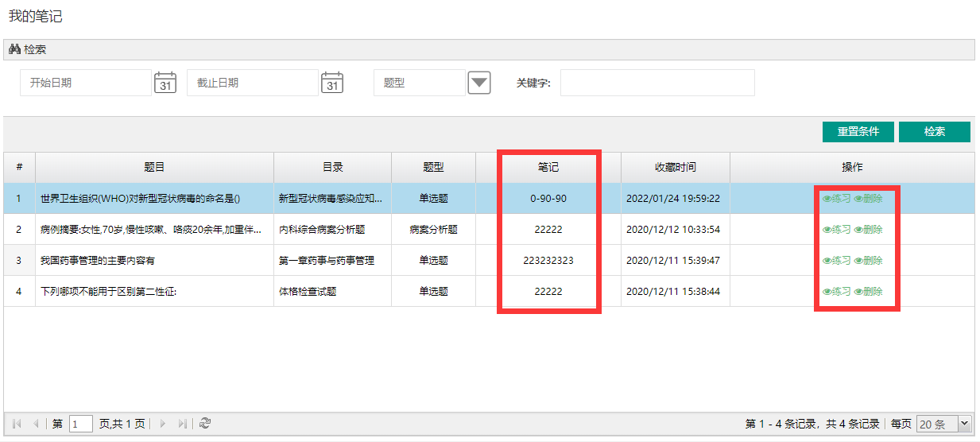
Task: Click the refresh icon in pagination bar
Action: [205, 424]
